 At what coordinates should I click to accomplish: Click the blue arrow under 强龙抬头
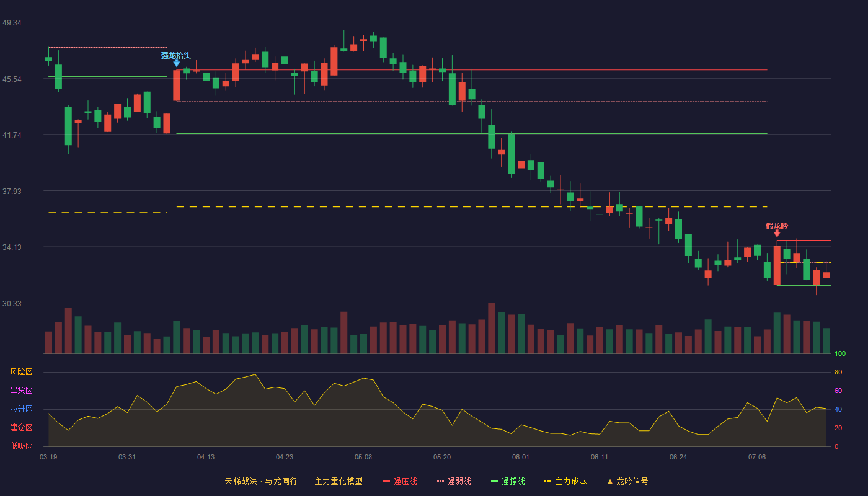point(177,63)
